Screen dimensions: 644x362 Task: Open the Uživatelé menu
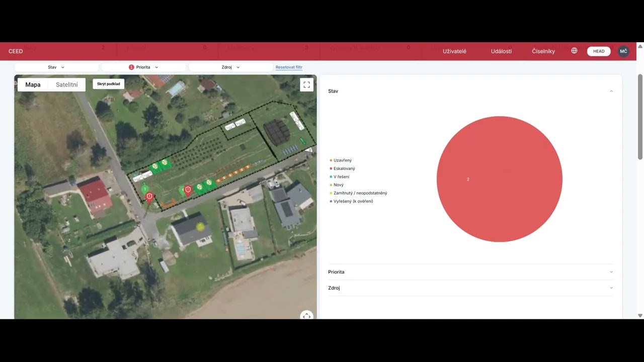click(454, 51)
